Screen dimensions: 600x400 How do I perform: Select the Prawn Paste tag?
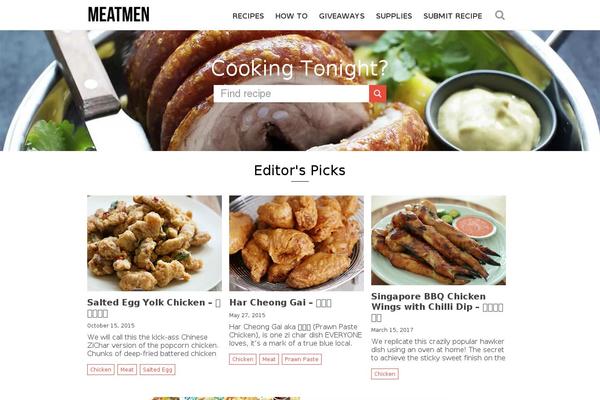pos(302,359)
